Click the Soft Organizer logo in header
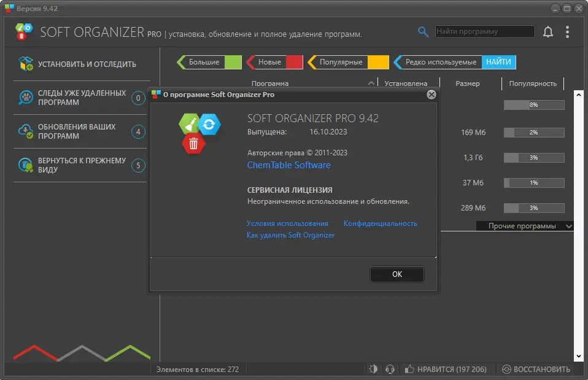 [x=24, y=31]
